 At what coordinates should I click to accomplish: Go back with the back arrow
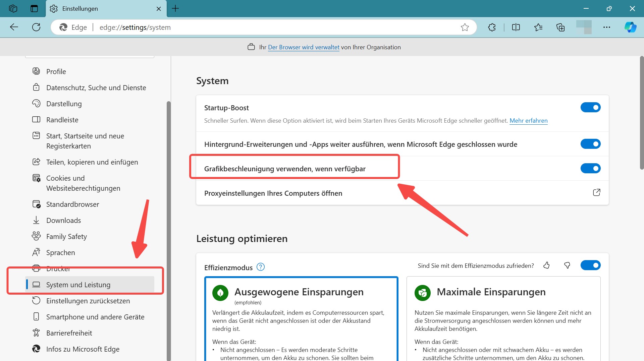coord(14,27)
